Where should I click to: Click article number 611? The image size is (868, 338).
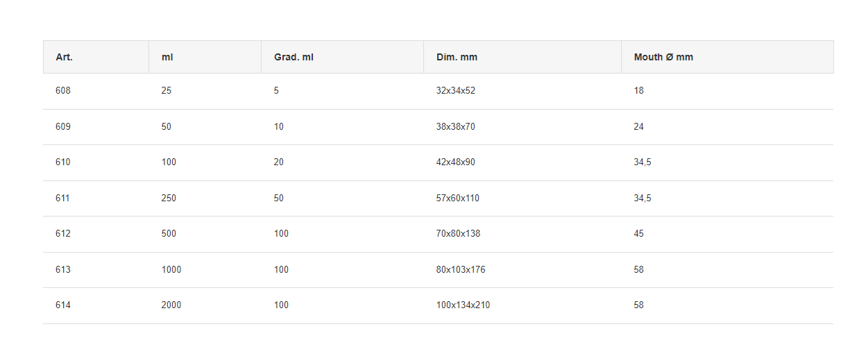pos(63,198)
